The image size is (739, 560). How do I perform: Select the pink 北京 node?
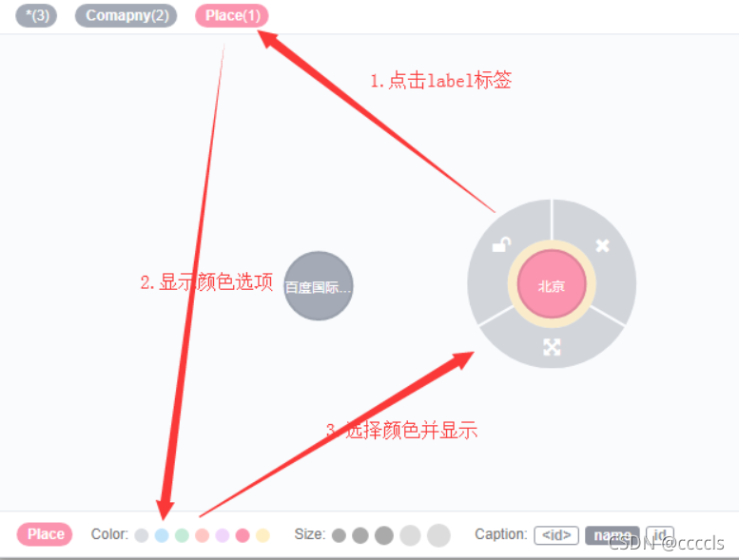point(552,284)
